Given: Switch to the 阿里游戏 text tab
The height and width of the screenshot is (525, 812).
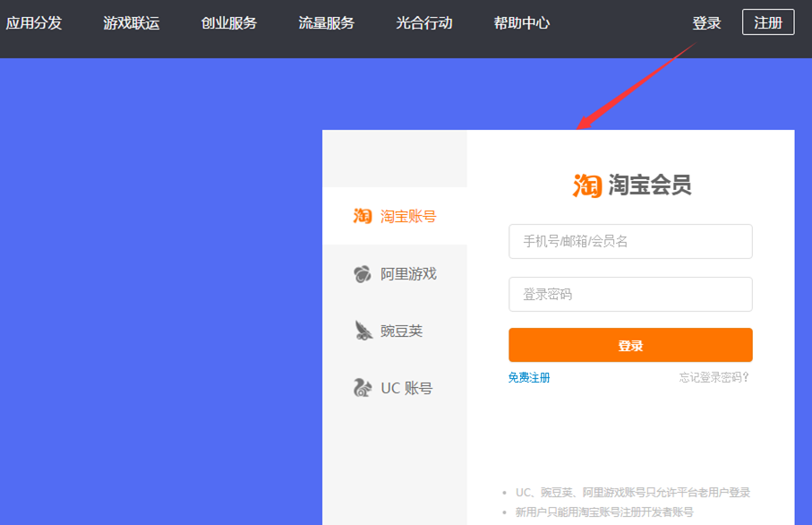Looking at the screenshot, I should point(408,274).
